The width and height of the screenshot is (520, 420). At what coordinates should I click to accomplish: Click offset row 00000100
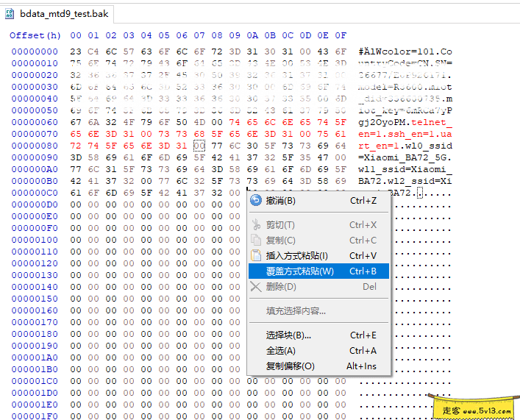[x=35, y=240]
